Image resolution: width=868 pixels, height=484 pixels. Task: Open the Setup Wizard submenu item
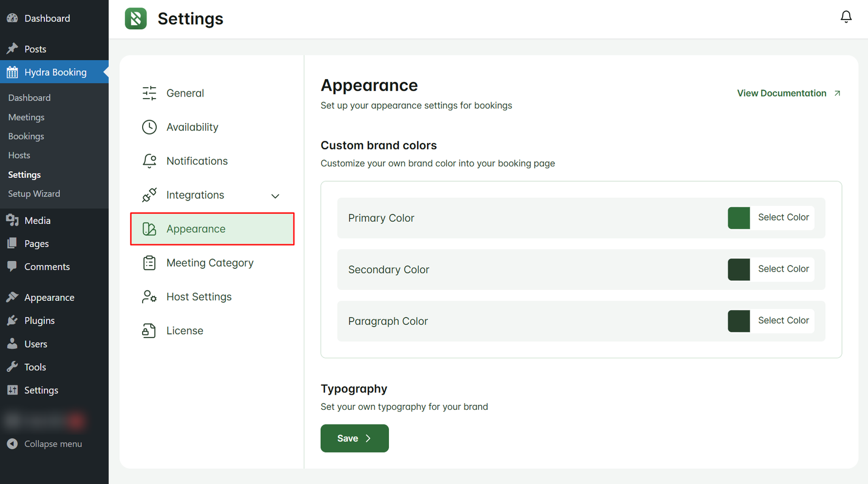34,193
